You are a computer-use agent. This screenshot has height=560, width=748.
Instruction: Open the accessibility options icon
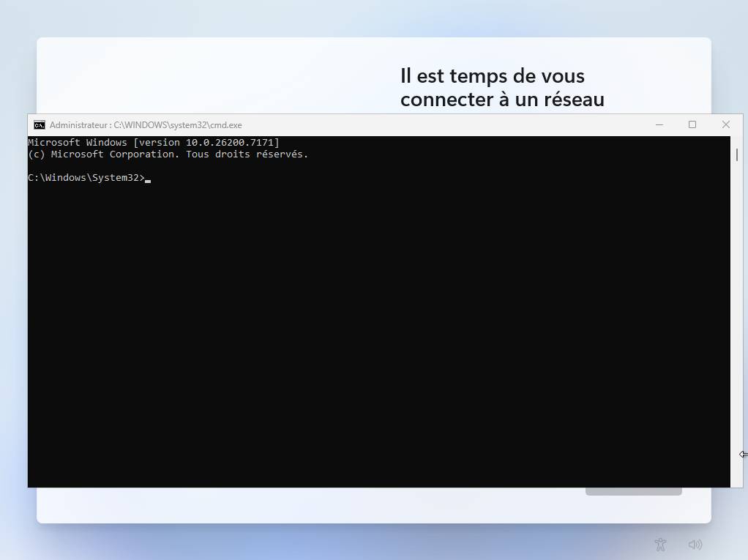tap(660, 544)
